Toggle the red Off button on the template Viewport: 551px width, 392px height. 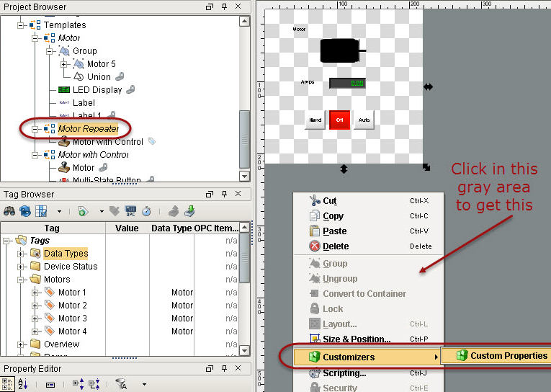[339, 120]
